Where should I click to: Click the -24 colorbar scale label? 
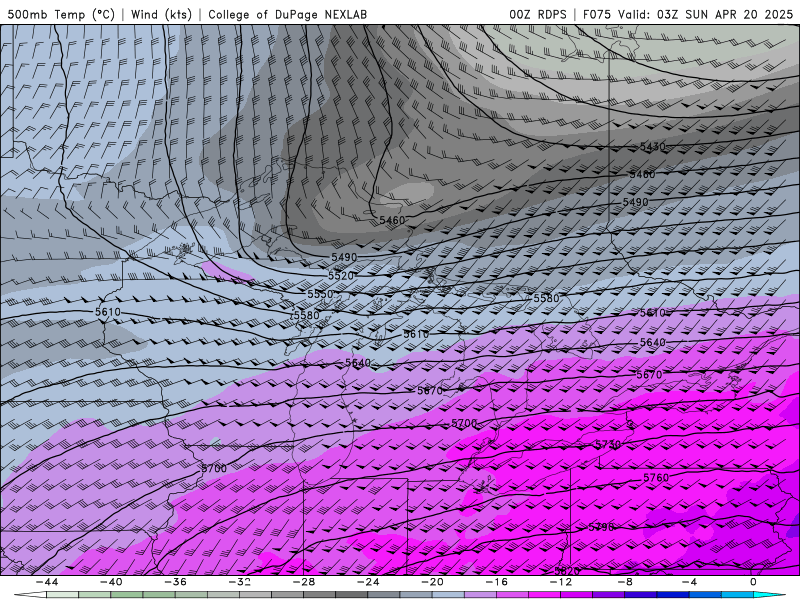368,582
